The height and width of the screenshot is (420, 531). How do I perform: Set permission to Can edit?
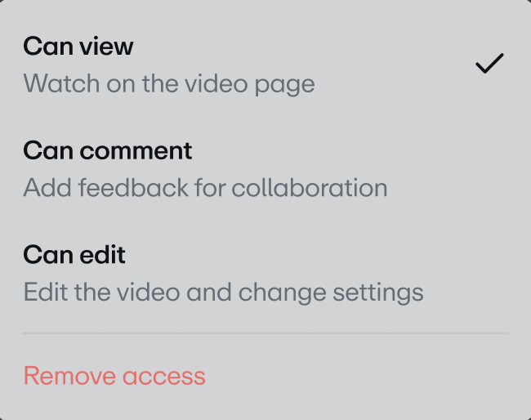(74, 255)
